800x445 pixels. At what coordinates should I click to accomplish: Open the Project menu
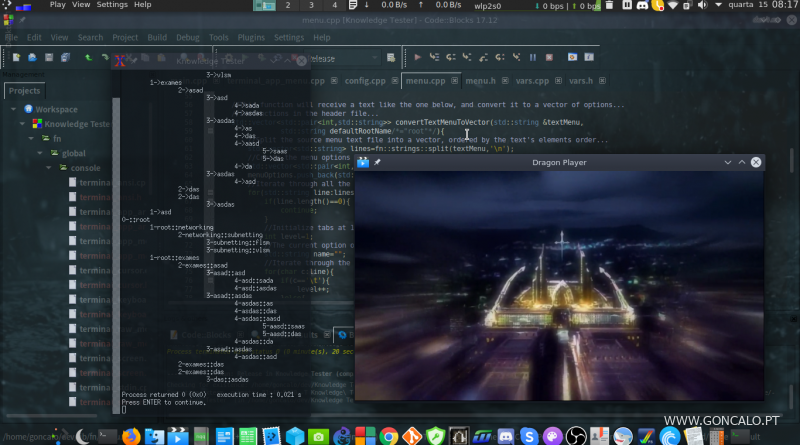[x=125, y=37]
